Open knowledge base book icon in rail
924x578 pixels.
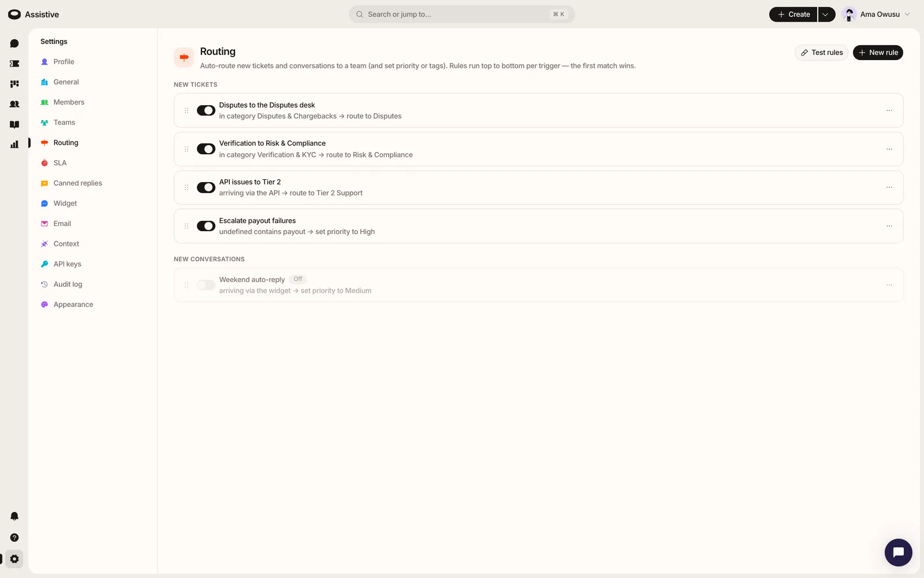[14, 124]
